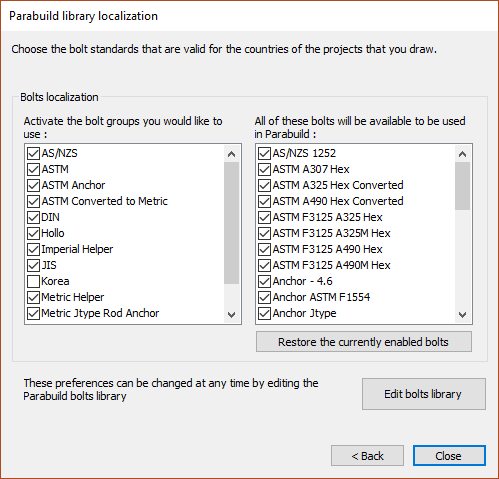
Task: Uncheck Anchor ASTM F1554 bolt
Action: [x=264, y=297]
